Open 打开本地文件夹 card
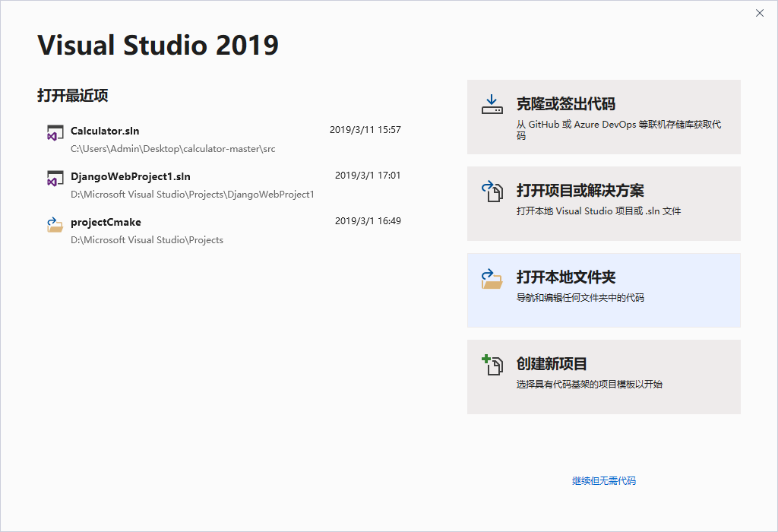Viewport: 778px width, 532px height. 604,290
